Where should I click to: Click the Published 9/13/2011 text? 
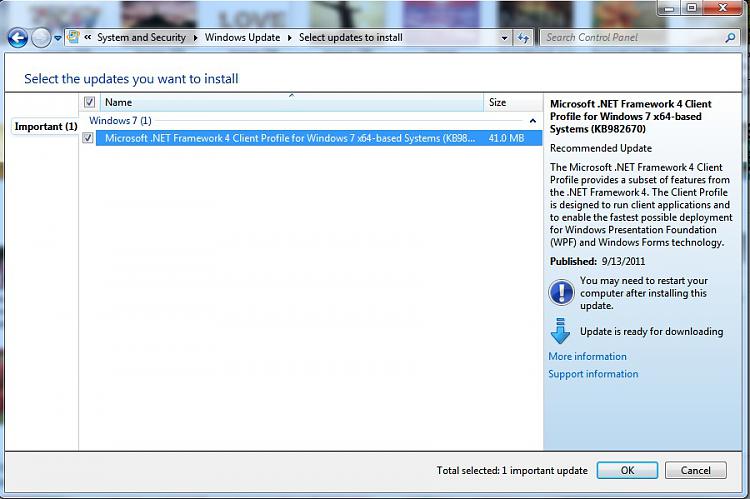pos(597,261)
